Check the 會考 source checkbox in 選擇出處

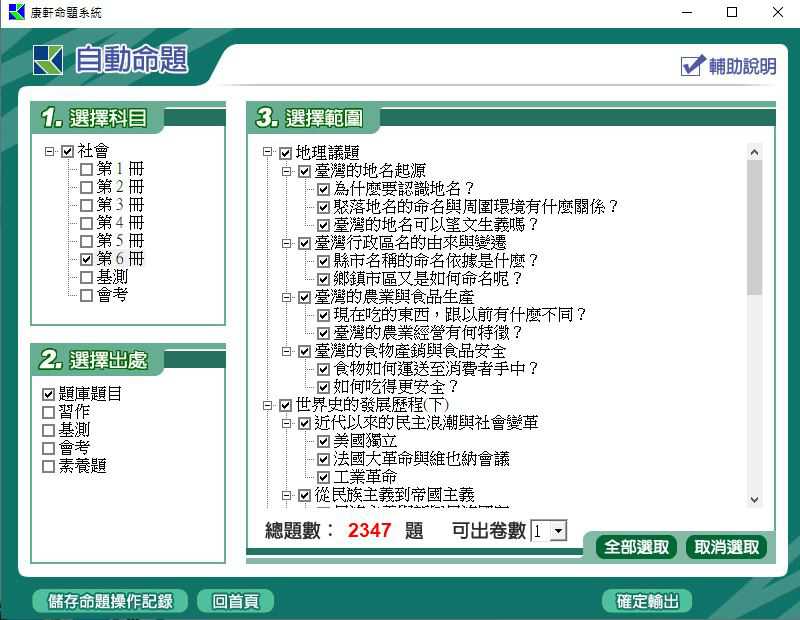48,448
